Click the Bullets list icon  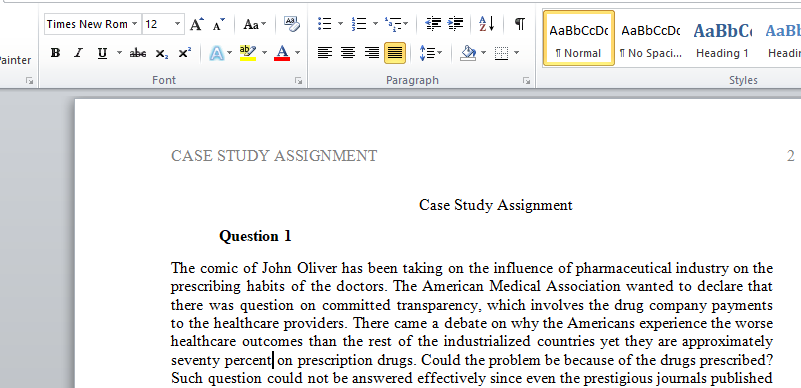[x=324, y=24]
